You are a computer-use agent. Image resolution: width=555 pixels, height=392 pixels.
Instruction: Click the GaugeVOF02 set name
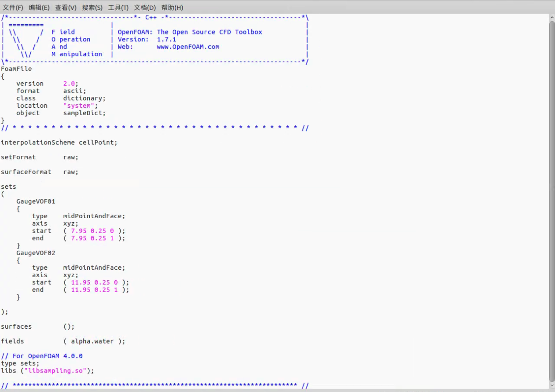pos(36,253)
